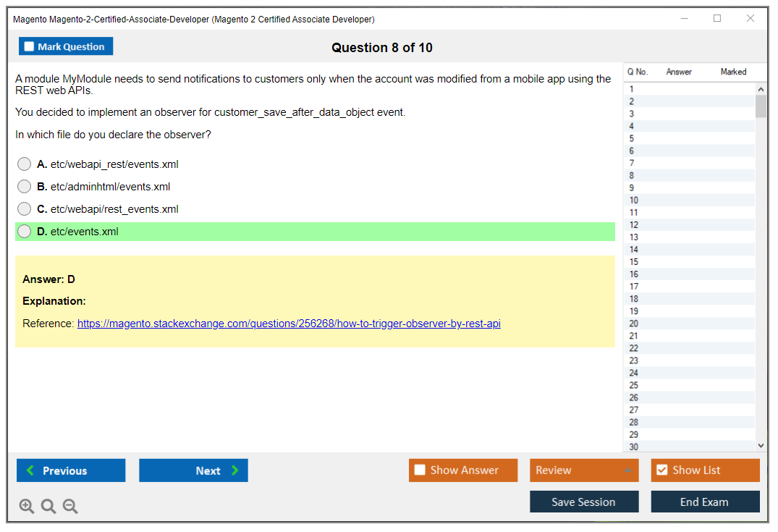Screen dimensions: 778x532
Task: Choose option C etc/webapi/rest_events.xml
Action: coord(25,209)
